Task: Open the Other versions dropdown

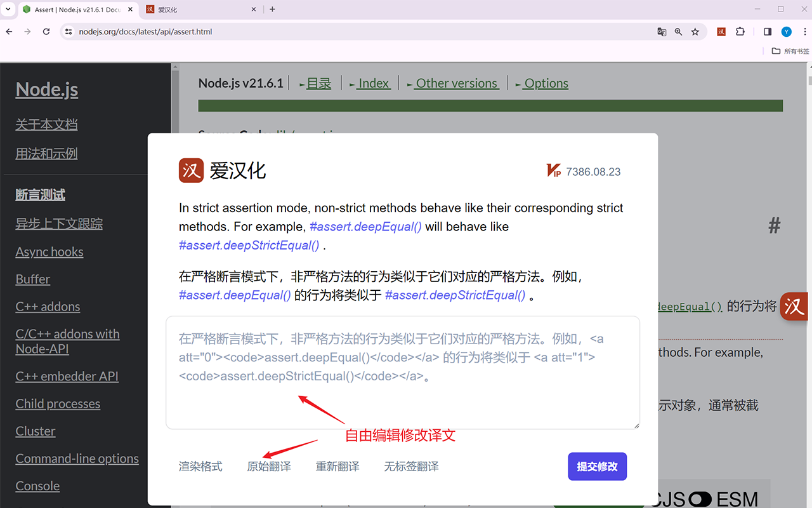Action: [x=455, y=83]
